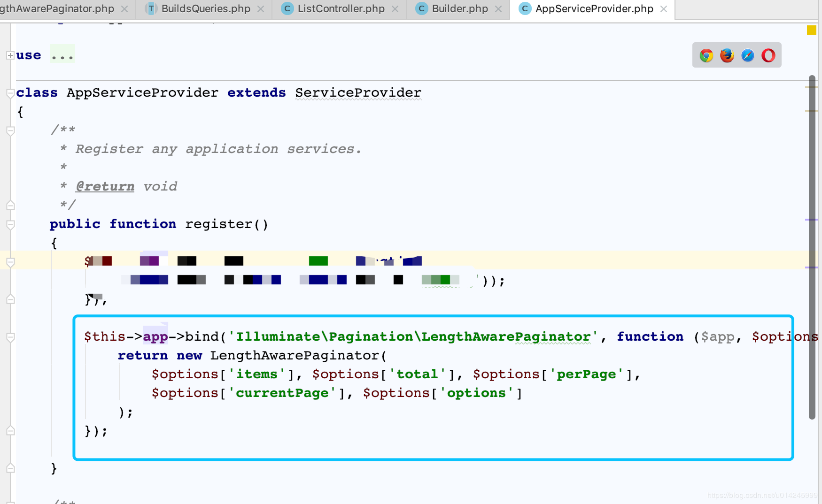Screen dimensions: 822x504
Task: Close the AppServiceProvider.php tab
Action: [664, 9]
